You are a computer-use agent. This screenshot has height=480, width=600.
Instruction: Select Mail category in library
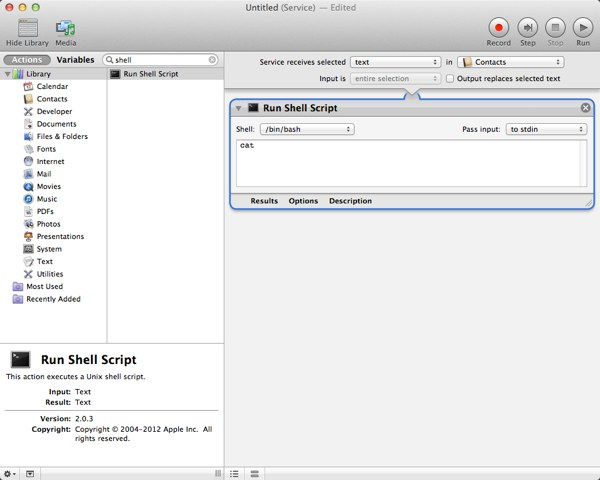click(x=38, y=174)
